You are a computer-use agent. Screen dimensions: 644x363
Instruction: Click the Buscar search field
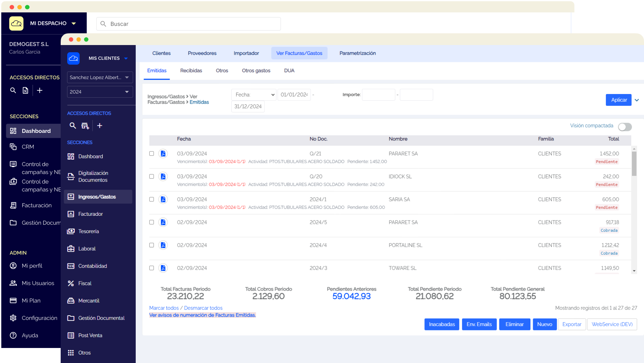(189, 24)
